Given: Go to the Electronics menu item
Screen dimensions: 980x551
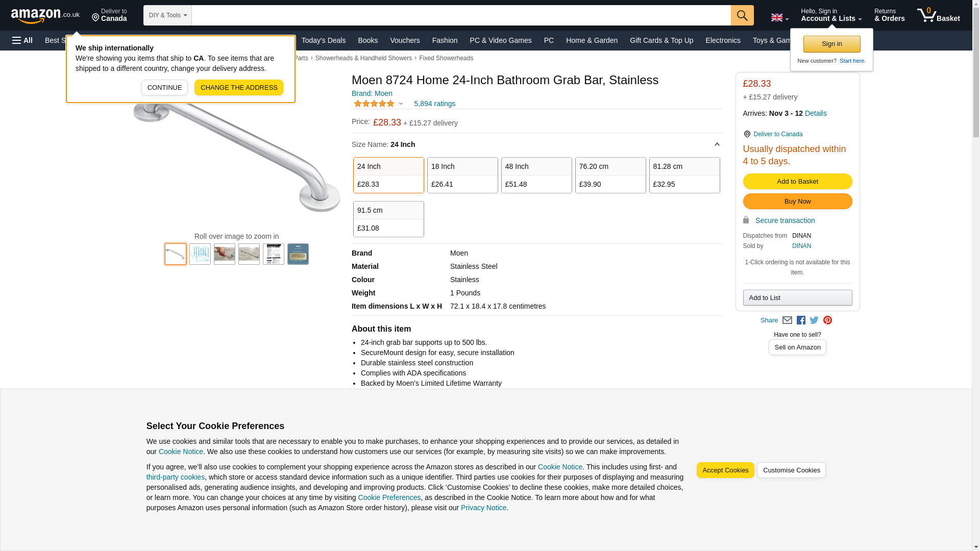Looking at the screenshot, I should pos(722,40).
